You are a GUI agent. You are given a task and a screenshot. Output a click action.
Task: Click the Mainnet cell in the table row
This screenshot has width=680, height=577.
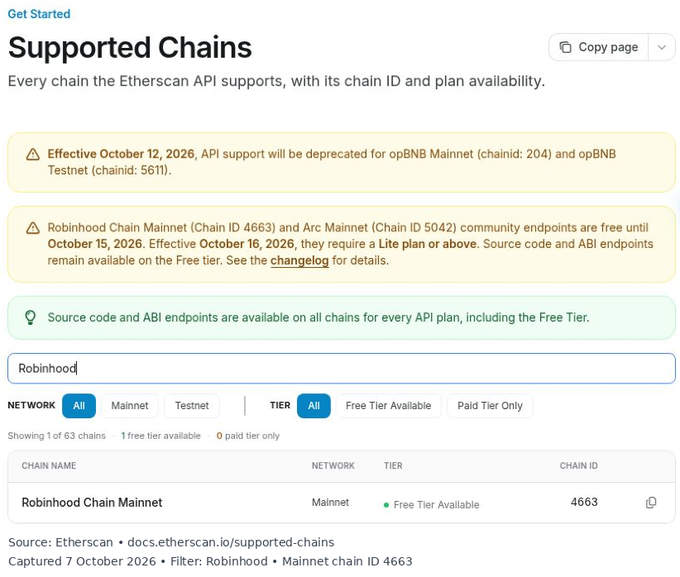pos(330,502)
